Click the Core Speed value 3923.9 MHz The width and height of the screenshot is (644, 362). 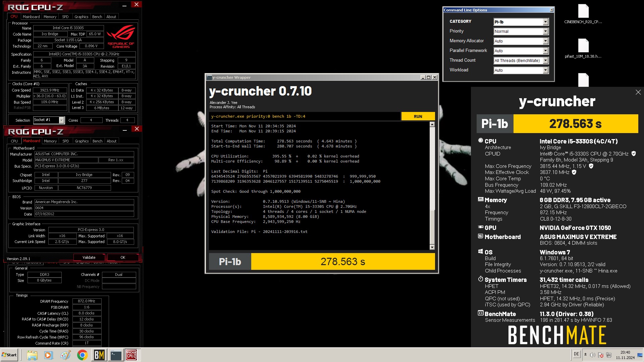[x=50, y=90]
